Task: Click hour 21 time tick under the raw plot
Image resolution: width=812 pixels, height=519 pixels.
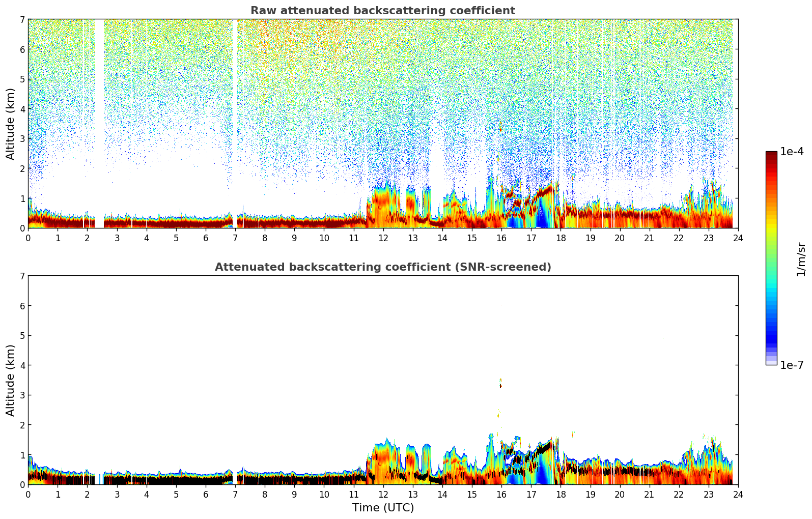Action: 649,238
